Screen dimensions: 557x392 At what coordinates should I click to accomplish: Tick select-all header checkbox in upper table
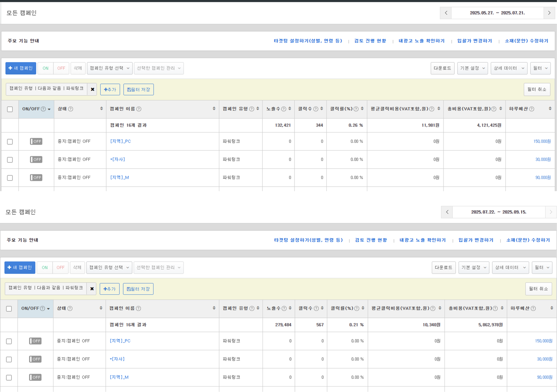[x=10, y=109]
